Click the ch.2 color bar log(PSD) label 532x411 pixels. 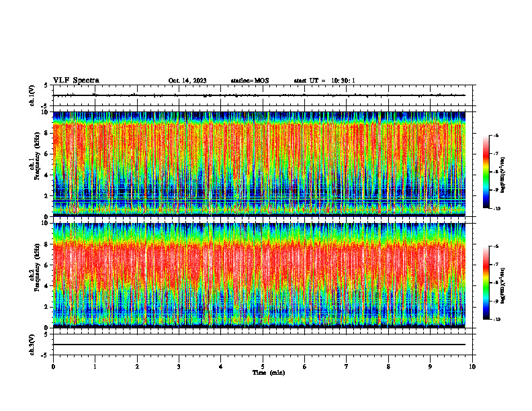pos(503,285)
